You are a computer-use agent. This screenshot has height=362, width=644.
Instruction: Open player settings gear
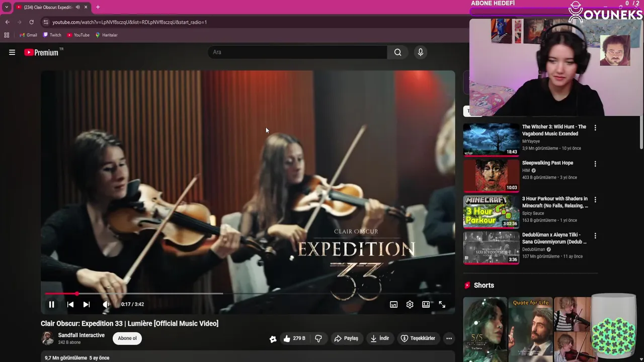pyautogui.click(x=410, y=304)
